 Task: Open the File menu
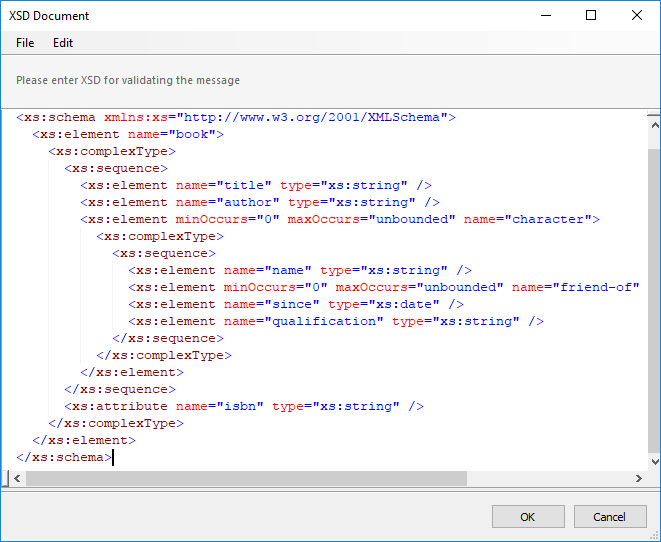pyautogui.click(x=25, y=43)
